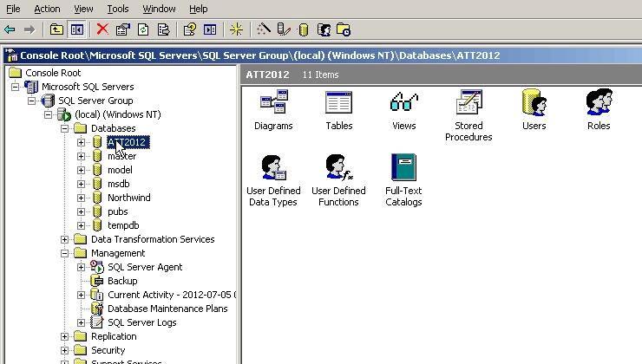Viewport: 642px width, 364px height.
Task: Open the File menu
Action: coord(13,9)
